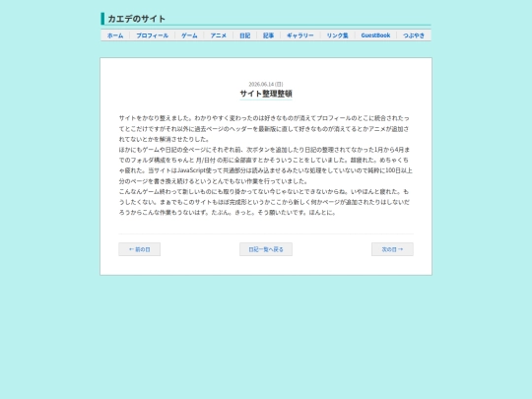Viewport: 532px width, 399px height.
Task: Visit the GuestBook page
Action: (375, 35)
